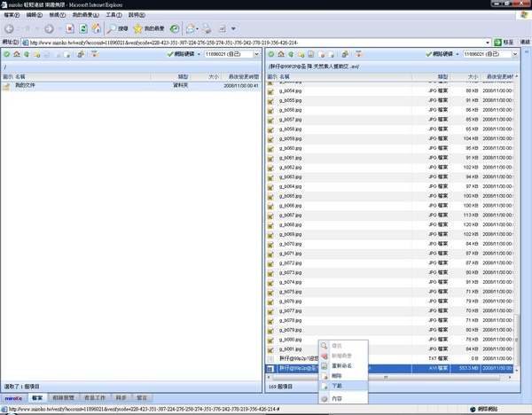The height and width of the screenshot is (415, 532).
Task: Click right pane rename toolbar icon
Action: [311, 54]
